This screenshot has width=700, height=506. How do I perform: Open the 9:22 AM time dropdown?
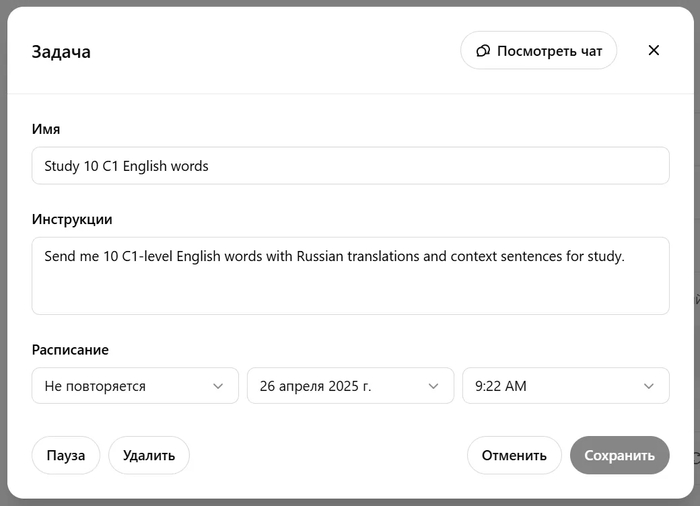(x=565, y=386)
